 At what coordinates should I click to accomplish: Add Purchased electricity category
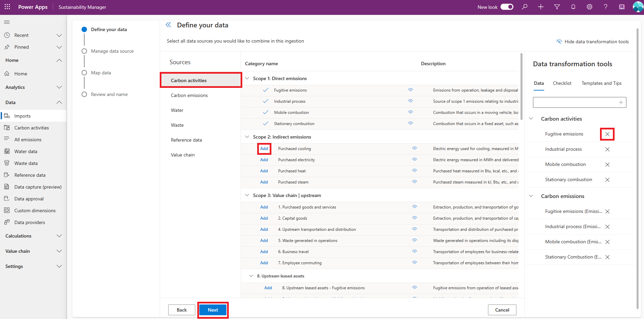pyautogui.click(x=264, y=160)
